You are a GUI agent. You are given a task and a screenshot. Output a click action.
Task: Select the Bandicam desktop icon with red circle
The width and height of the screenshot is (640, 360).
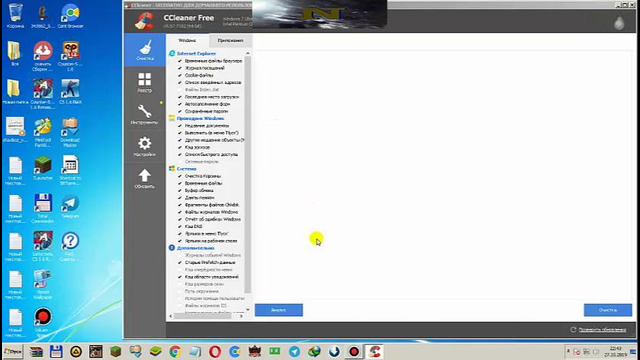(43, 322)
